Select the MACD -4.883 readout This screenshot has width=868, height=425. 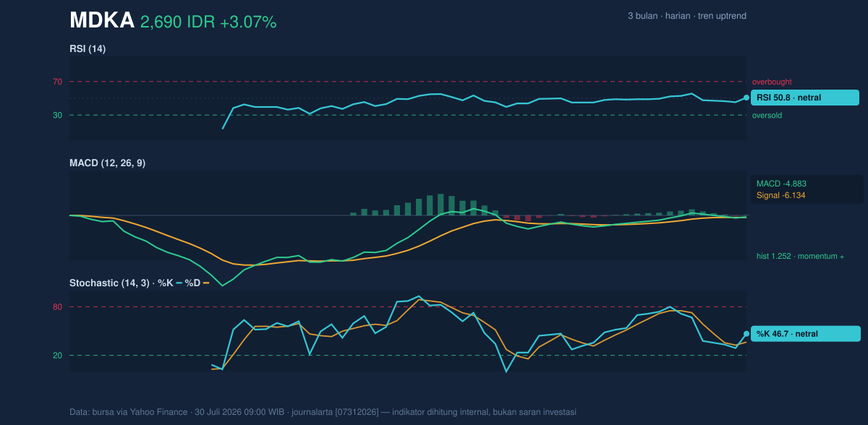pyautogui.click(x=781, y=184)
